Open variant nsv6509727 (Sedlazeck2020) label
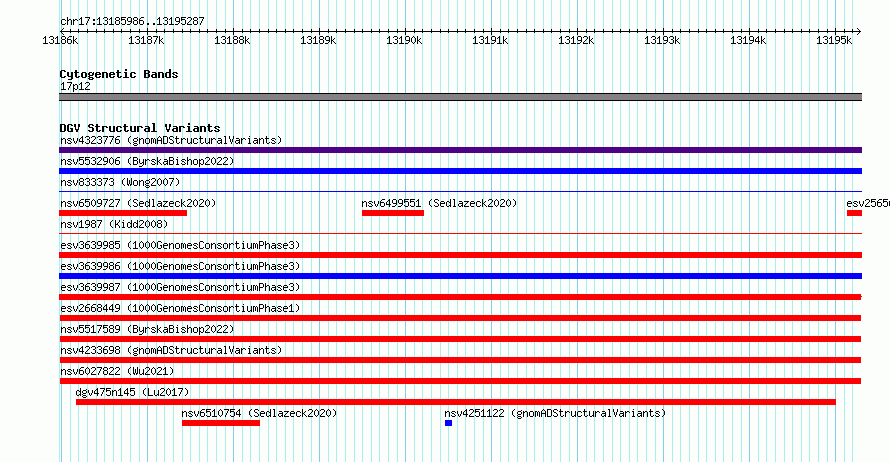 point(138,204)
